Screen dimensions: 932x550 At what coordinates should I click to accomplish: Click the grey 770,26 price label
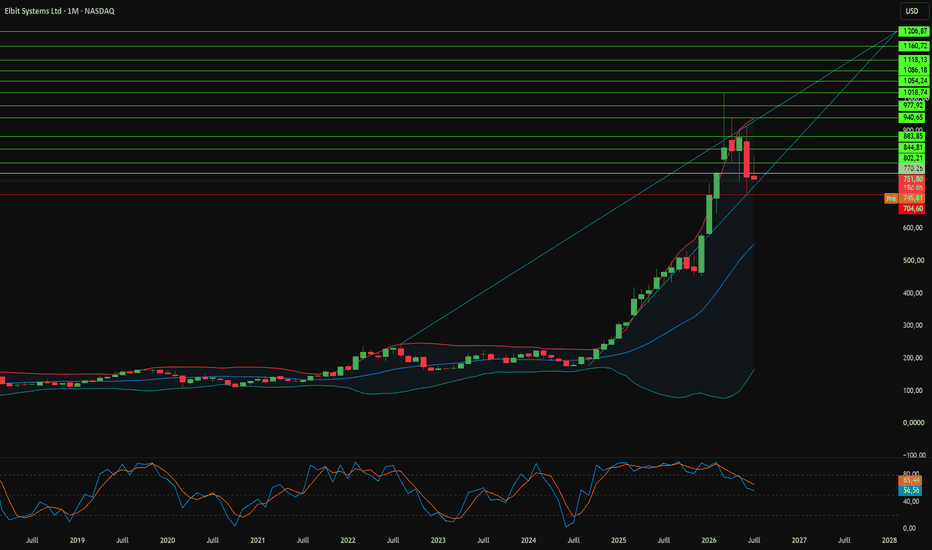click(913, 169)
